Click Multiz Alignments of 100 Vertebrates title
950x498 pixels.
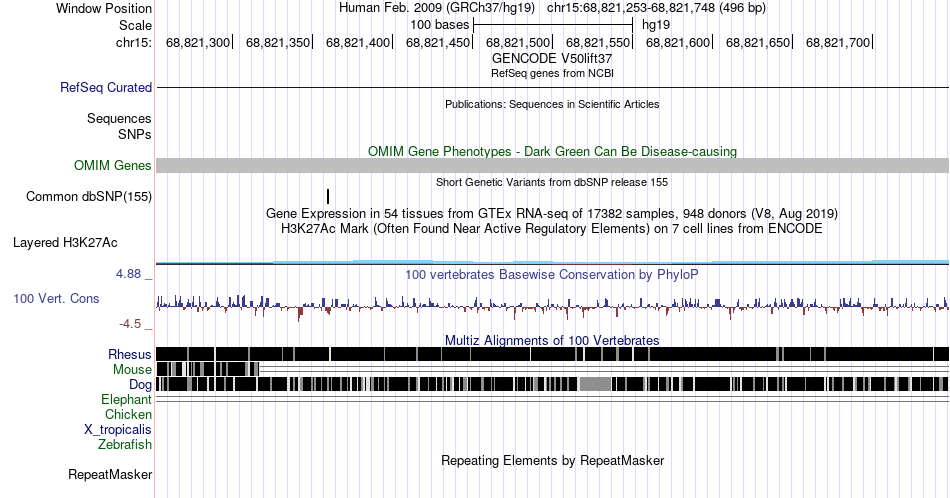click(x=552, y=340)
